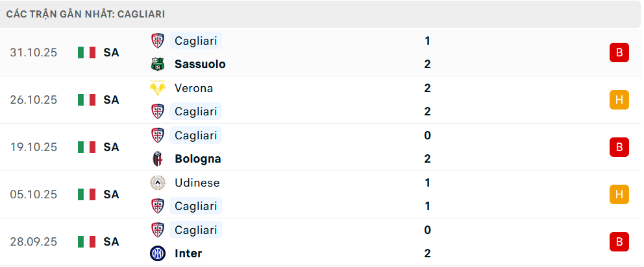The image size is (644, 267).
Task: Click the 19.10.25 match date
Action: (34, 147)
